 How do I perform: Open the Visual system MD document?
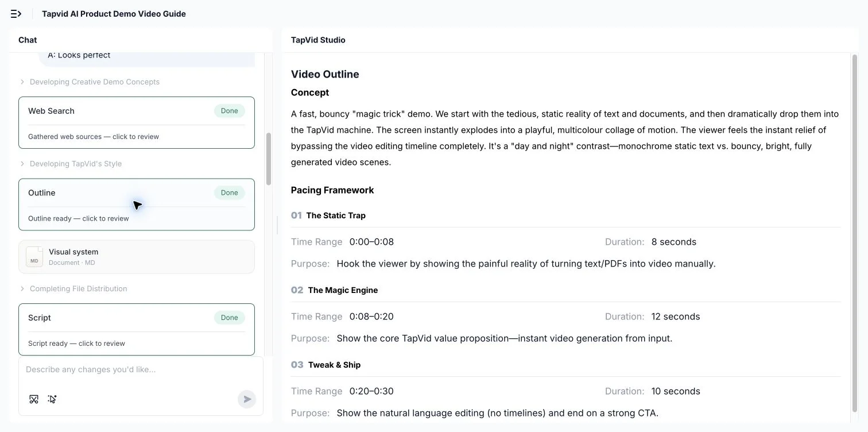tap(137, 257)
